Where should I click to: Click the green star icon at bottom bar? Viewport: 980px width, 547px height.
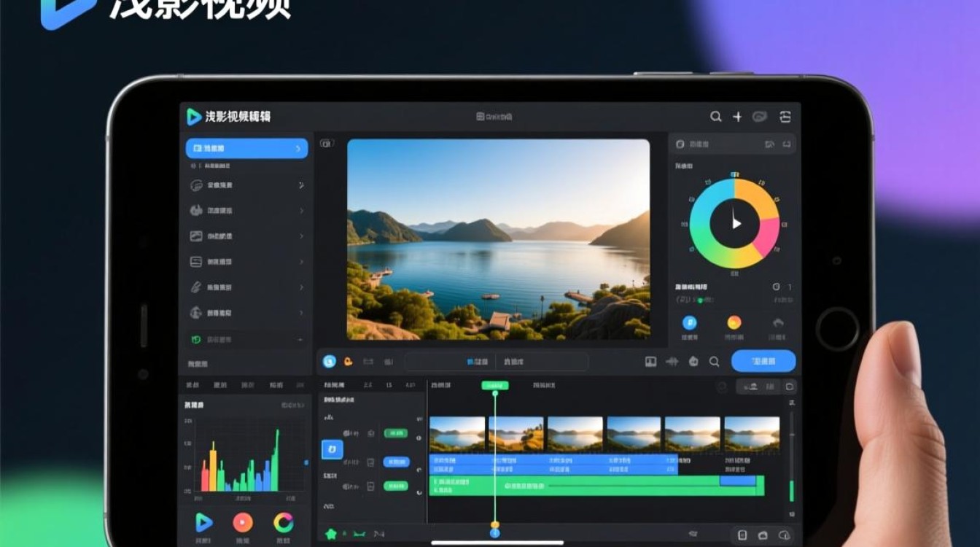331,534
